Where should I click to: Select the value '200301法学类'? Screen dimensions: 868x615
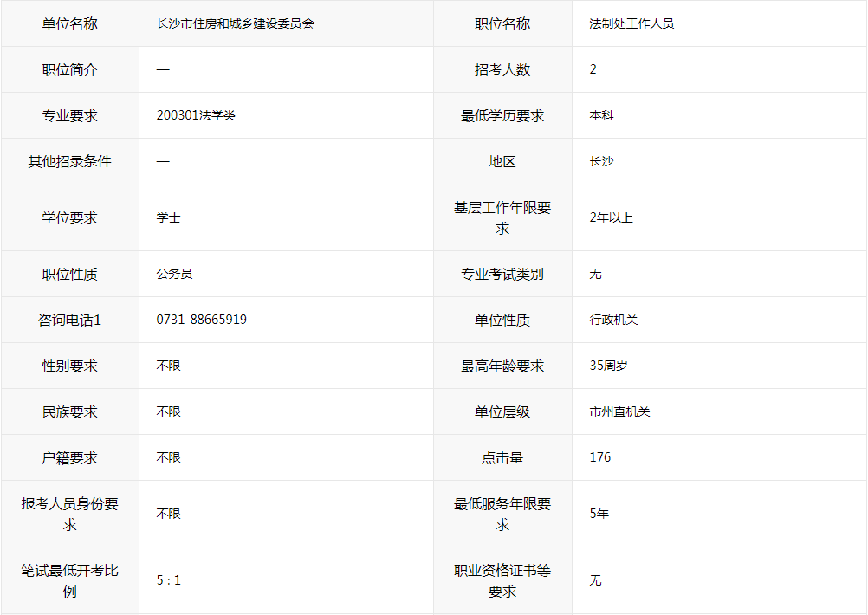(x=196, y=115)
